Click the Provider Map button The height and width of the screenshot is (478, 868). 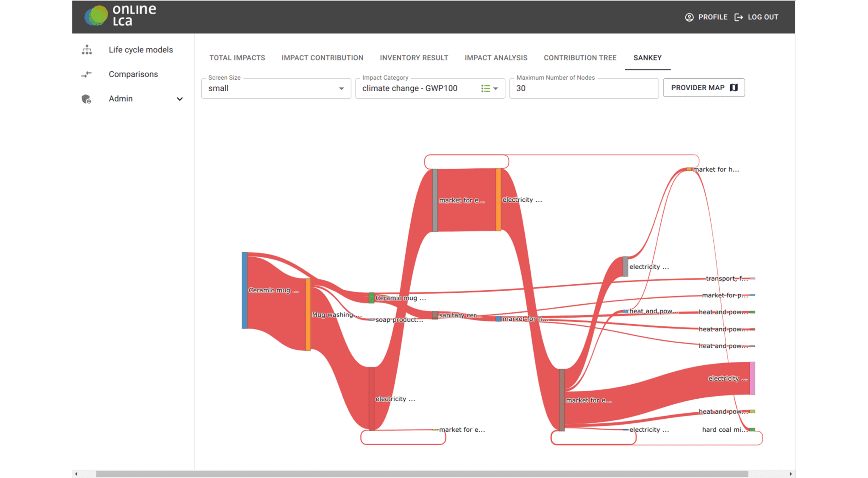[x=704, y=88]
